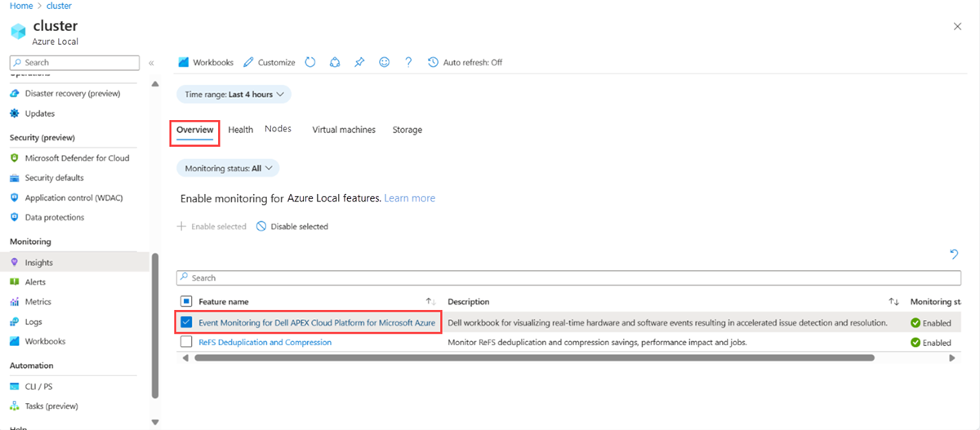Image resolution: width=980 pixels, height=430 pixels.
Task: Check the ReFS Deduplication and Compression checkbox
Action: [x=186, y=342]
